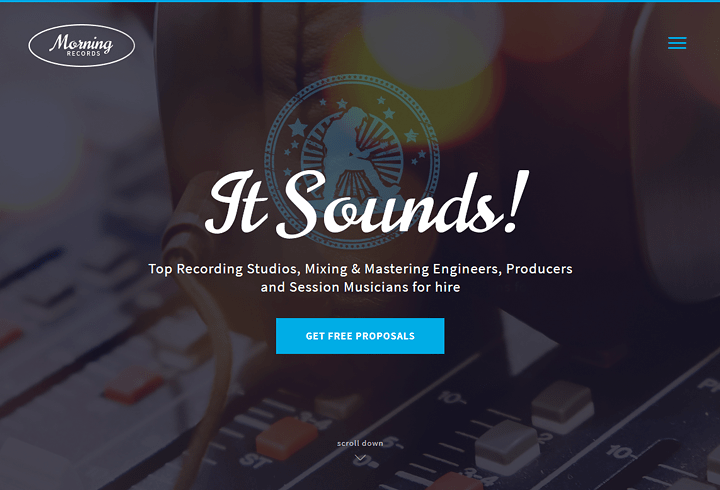
Task: Click the exclamation mark in the headline
Action: click(x=516, y=201)
